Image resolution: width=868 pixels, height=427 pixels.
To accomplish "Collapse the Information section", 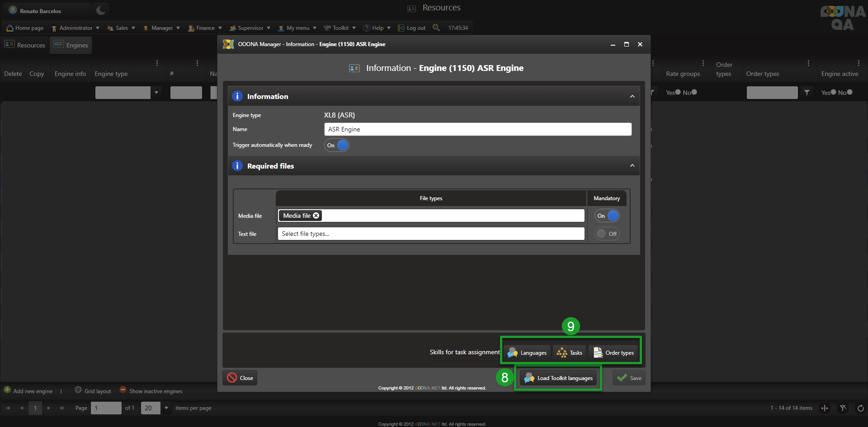I will (632, 96).
